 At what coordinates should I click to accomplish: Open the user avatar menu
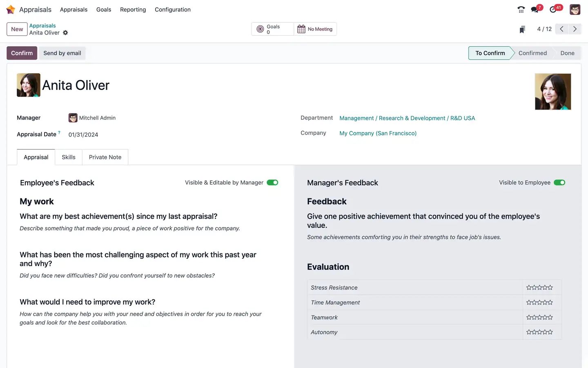pos(575,9)
